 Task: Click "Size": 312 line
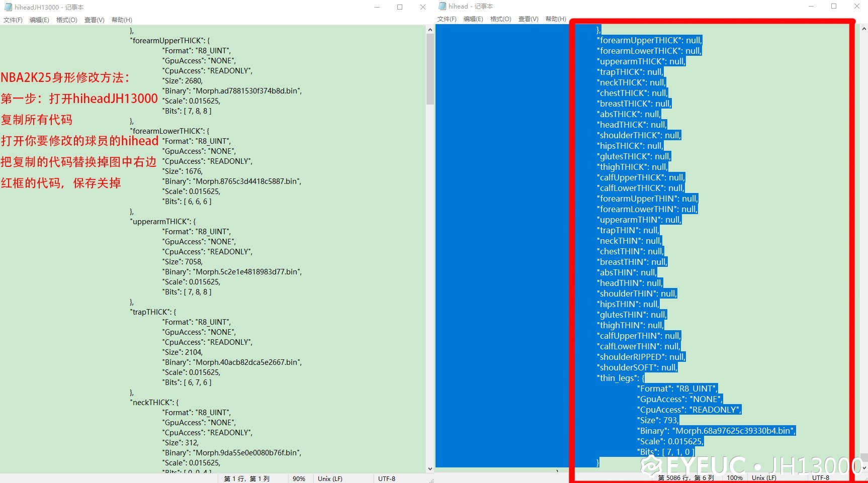(x=181, y=443)
